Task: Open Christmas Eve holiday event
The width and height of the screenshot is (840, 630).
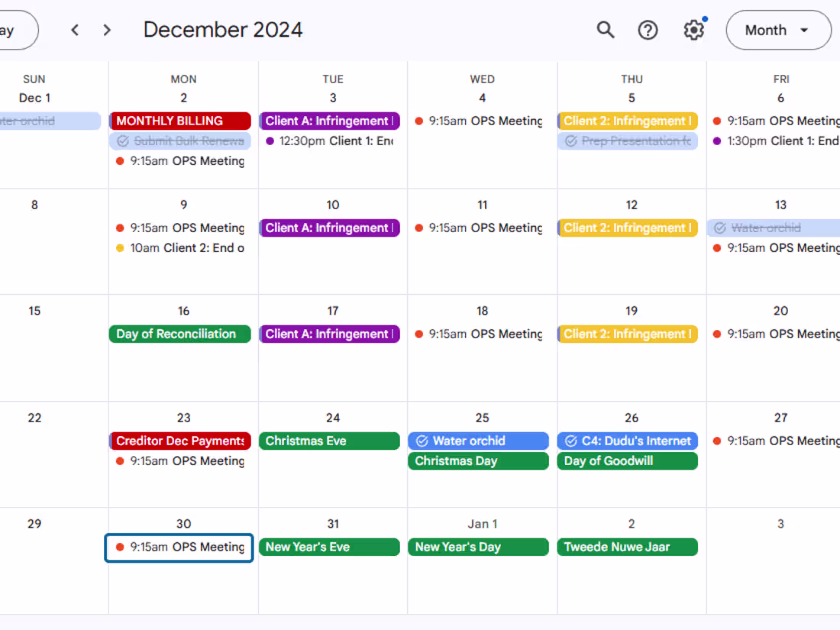Action: click(329, 441)
